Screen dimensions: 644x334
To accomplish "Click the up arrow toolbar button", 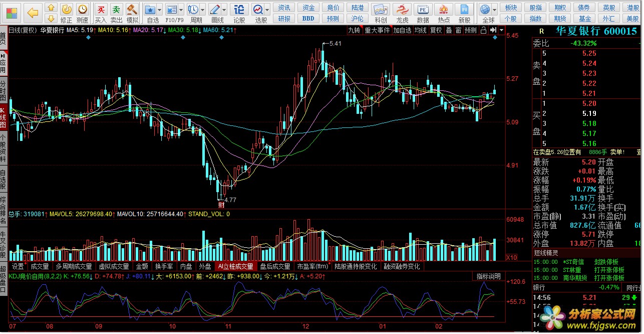I will (52, 8).
